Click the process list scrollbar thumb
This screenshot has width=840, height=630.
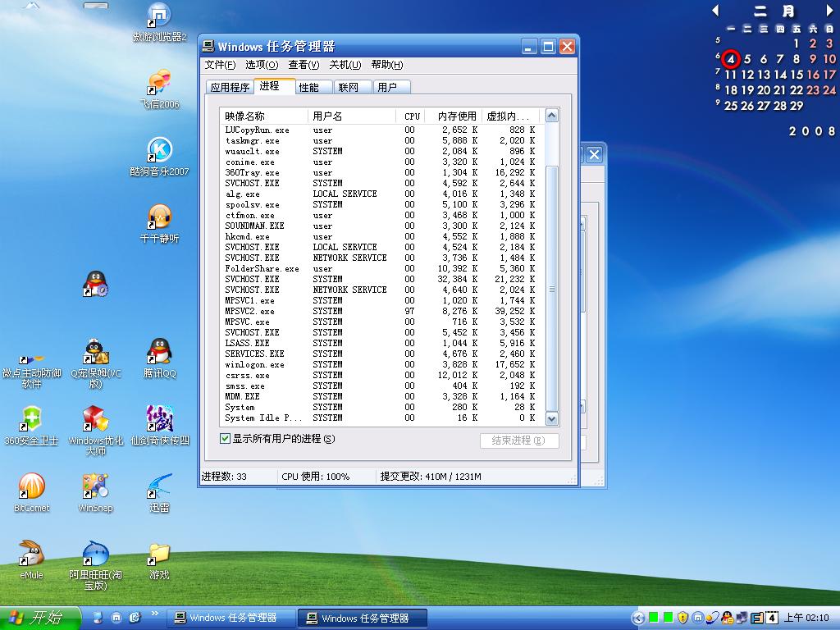click(x=552, y=288)
